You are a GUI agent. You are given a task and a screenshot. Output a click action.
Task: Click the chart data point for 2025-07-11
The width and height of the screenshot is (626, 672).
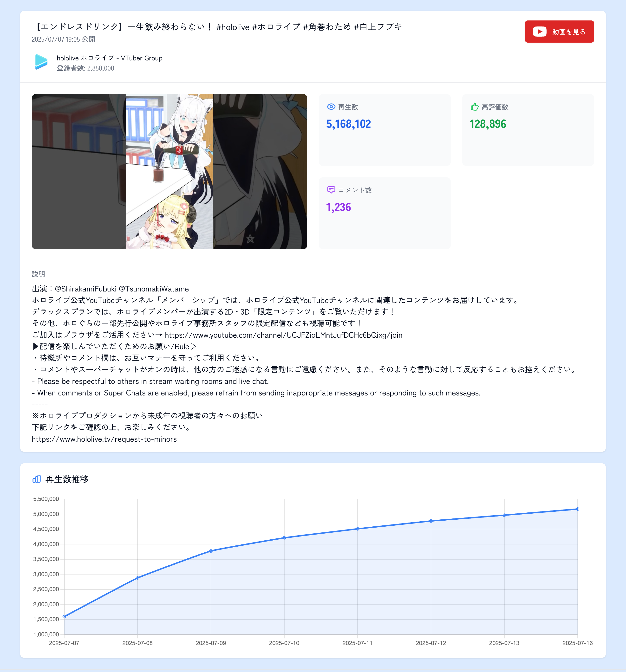pyautogui.click(x=358, y=529)
